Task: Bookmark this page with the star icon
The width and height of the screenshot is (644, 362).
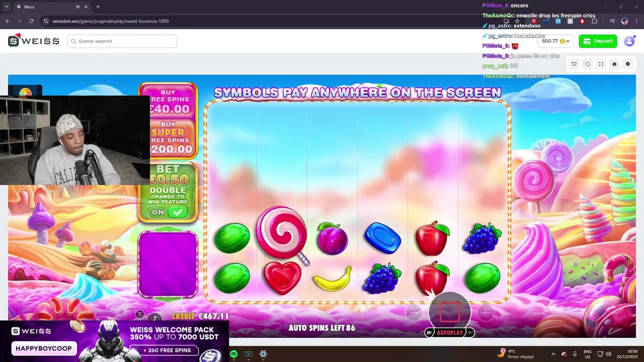Action: point(517,21)
